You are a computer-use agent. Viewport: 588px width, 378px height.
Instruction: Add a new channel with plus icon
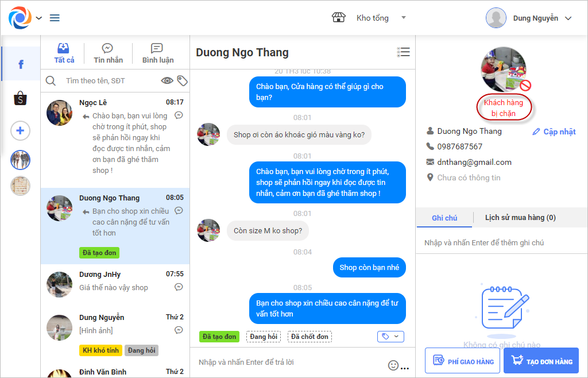(x=20, y=130)
